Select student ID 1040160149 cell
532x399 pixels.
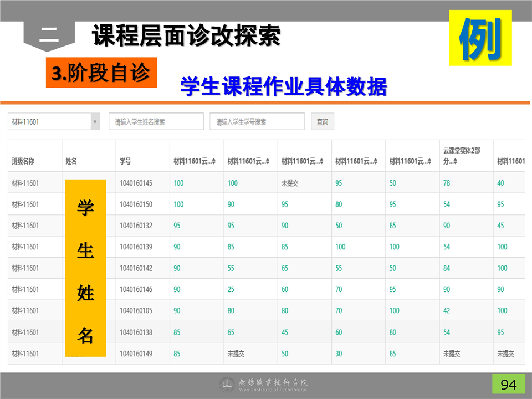coord(136,354)
